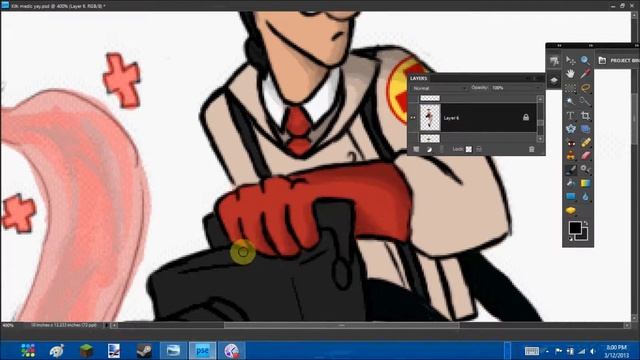
Task: Select the Rectangular Marquee tool
Action: pos(571,88)
